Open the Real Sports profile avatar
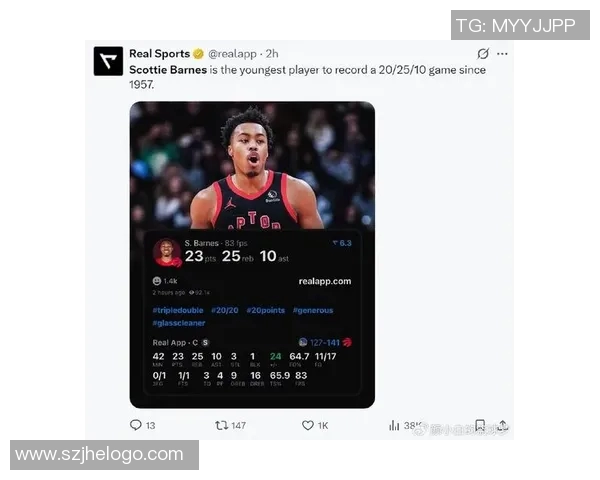The image size is (600, 480). 108,61
